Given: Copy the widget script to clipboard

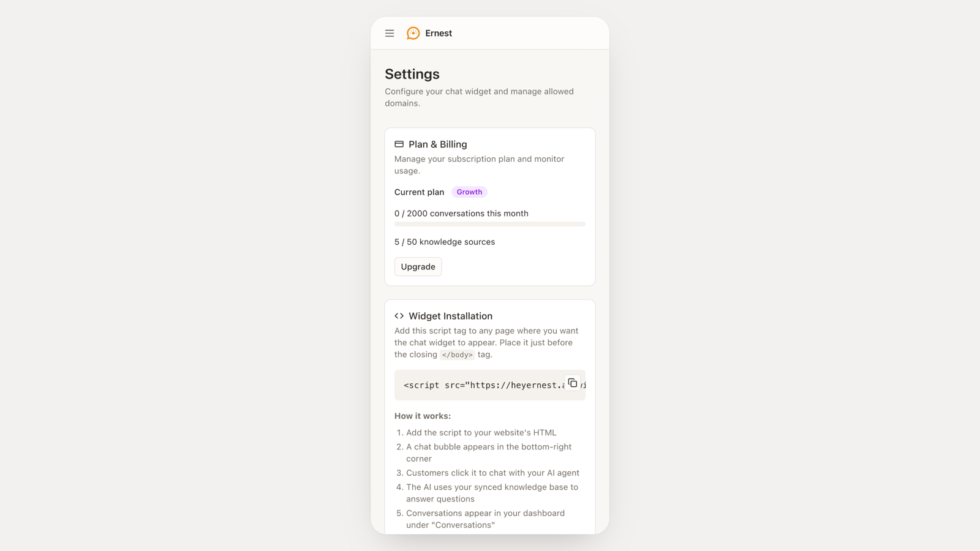Looking at the screenshot, I should pos(573,383).
